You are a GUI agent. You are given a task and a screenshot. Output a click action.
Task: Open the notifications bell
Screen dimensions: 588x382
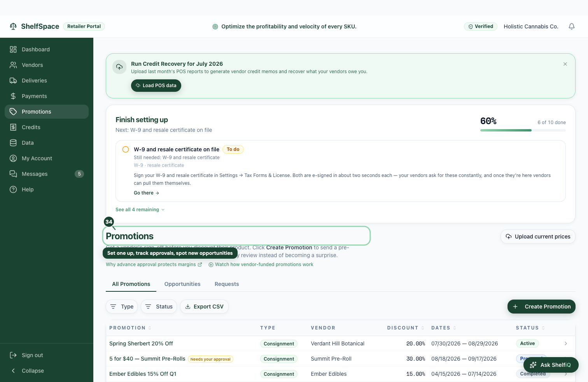pos(571,26)
